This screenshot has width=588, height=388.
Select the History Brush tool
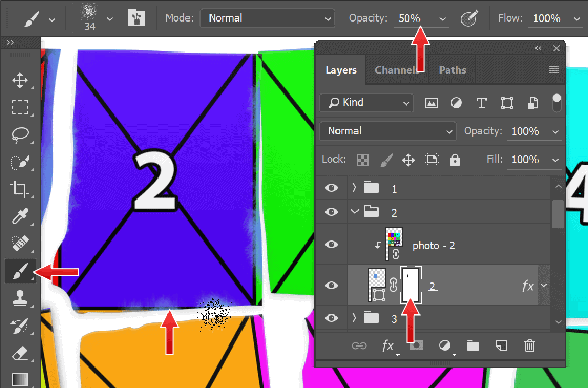click(20, 326)
